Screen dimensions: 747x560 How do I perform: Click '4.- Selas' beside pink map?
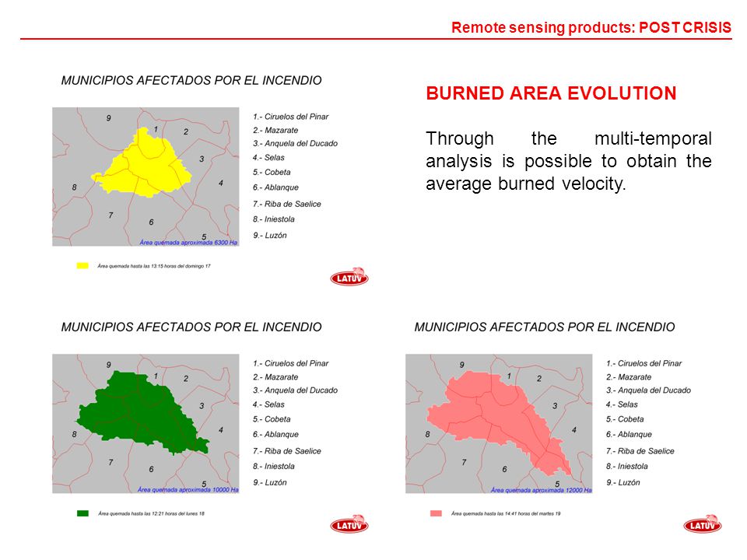pos(621,404)
